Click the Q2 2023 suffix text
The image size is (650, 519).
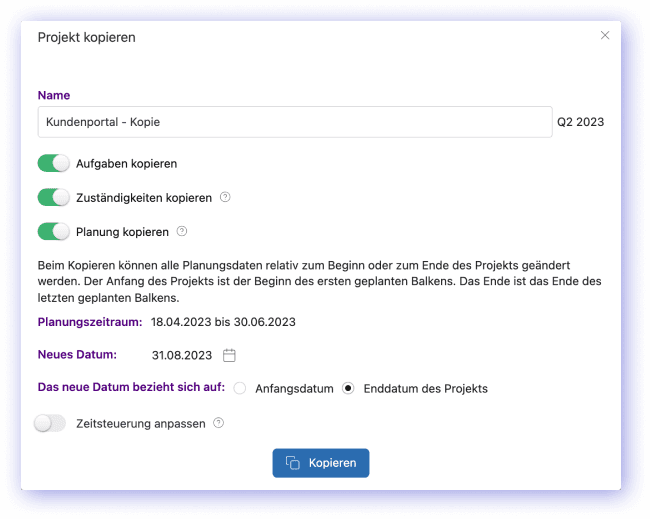tap(580, 122)
